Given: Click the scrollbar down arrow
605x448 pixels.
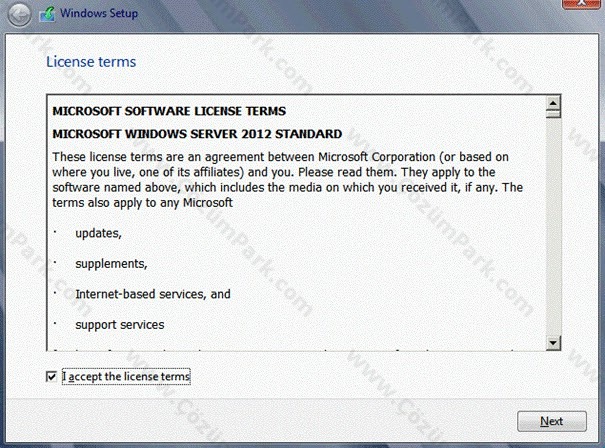Looking at the screenshot, I should coord(553,343).
